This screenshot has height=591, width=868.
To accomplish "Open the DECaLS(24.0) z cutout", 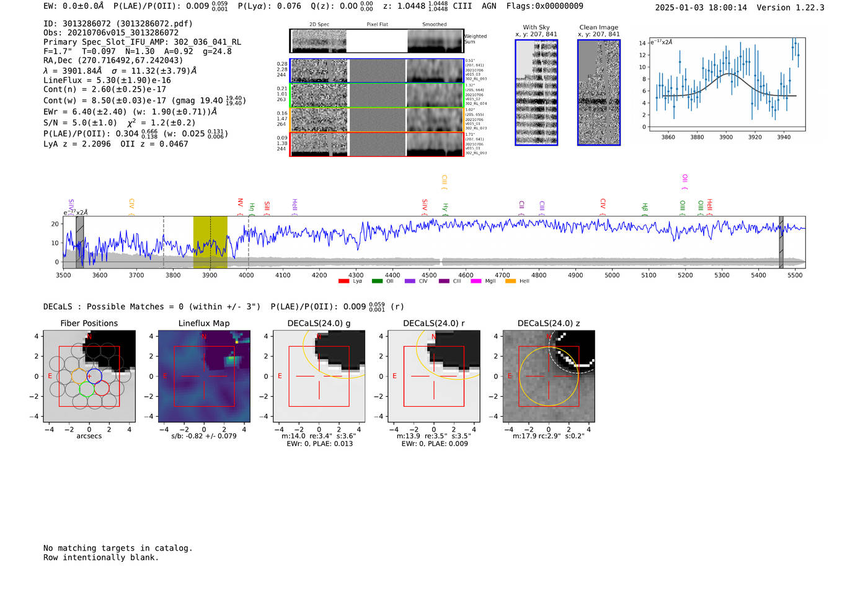I will pyautogui.click(x=549, y=376).
